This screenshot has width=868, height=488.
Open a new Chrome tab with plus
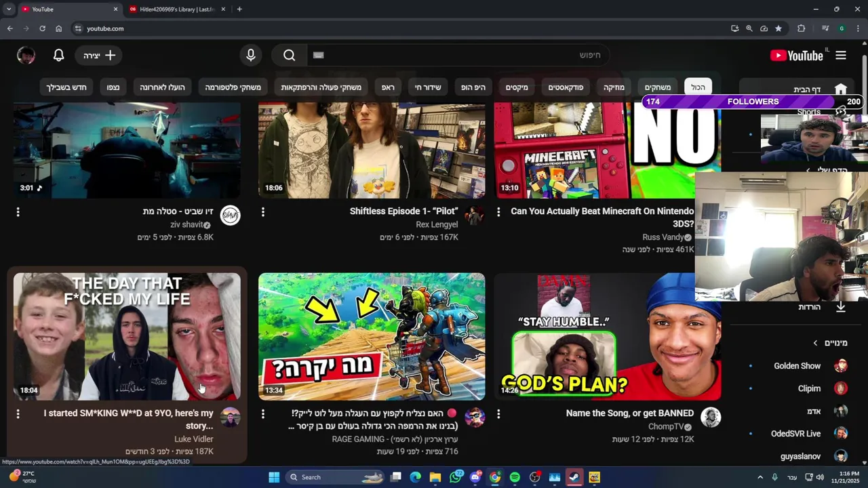coord(239,9)
